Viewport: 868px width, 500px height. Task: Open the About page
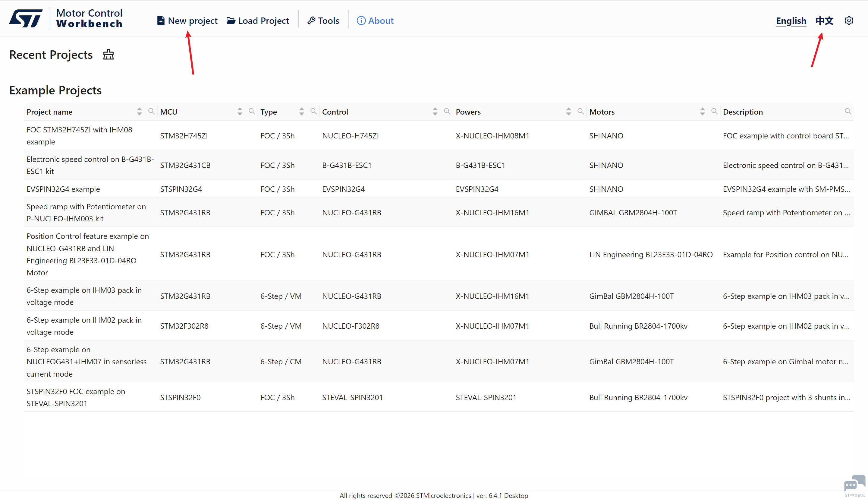375,21
